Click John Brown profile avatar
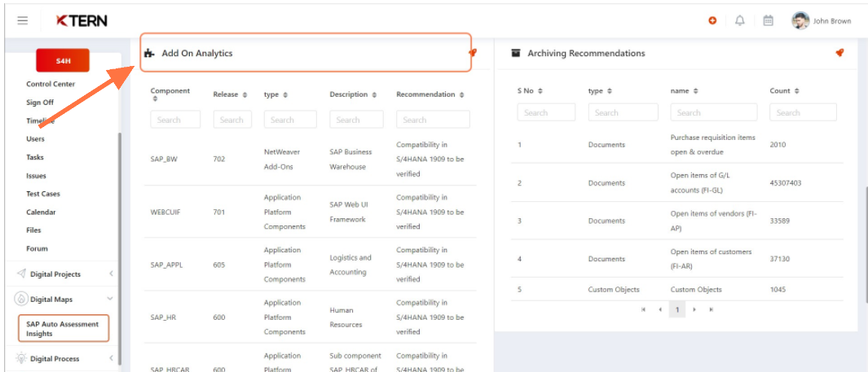Viewport: 868px width, 372px height. pos(800,21)
